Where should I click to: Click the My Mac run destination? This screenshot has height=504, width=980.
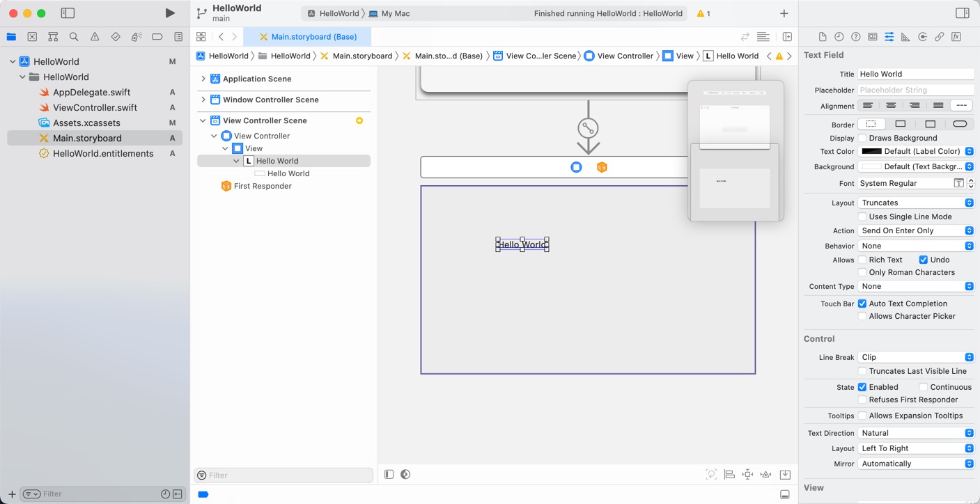pos(389,13)
